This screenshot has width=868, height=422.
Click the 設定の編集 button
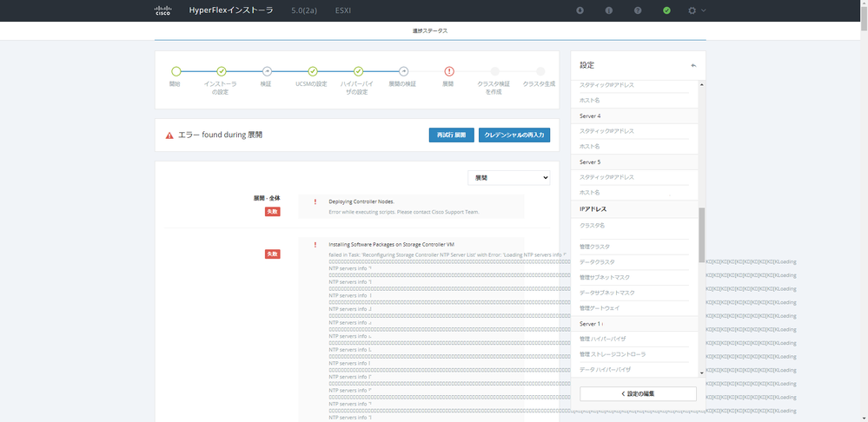tap(638, 394)
